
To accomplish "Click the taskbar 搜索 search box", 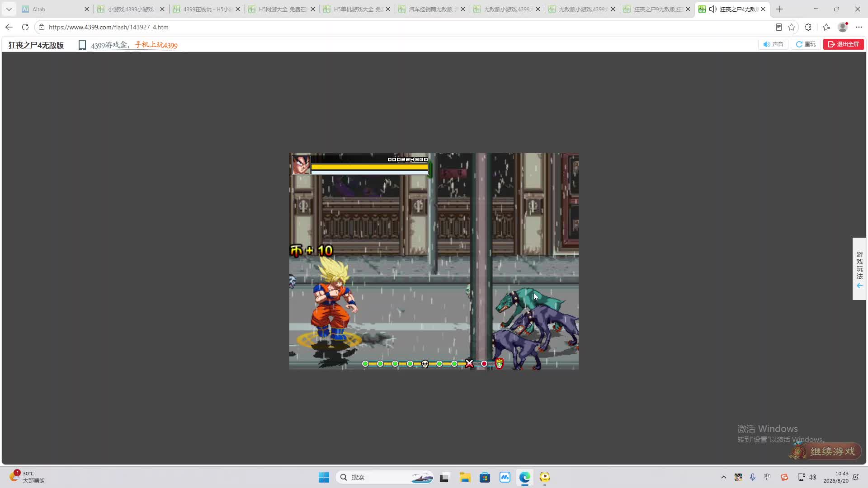I will point(385,477).
